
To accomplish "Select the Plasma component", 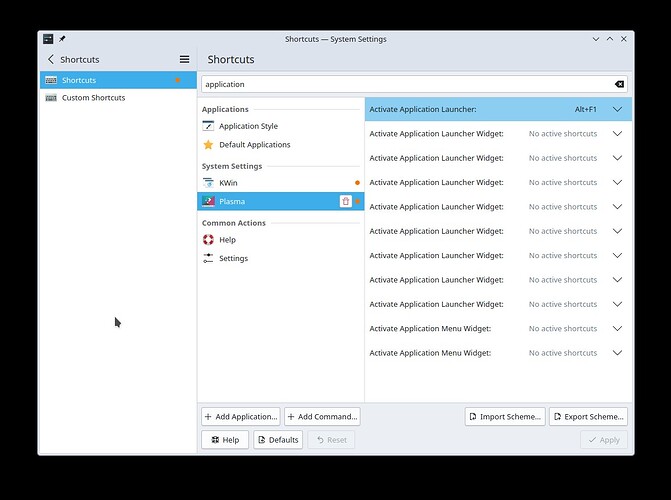I will pyautogui.click(x=281, y=201).
